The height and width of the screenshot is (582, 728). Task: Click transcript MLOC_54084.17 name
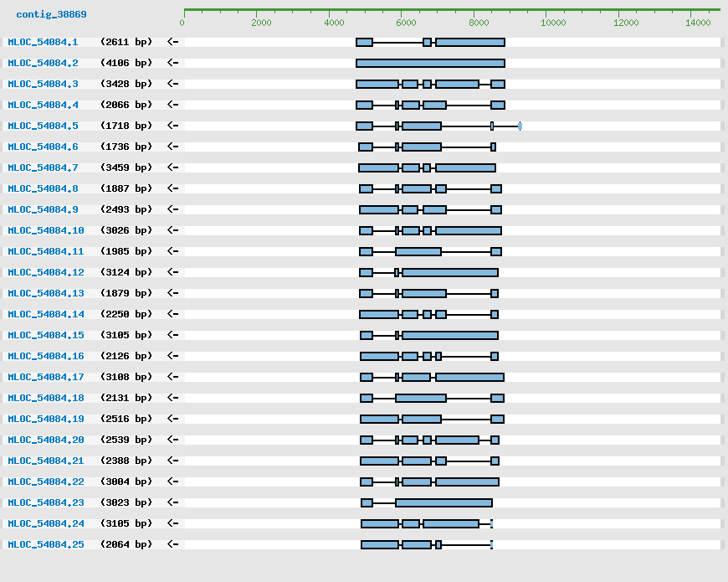click(46, 377)
